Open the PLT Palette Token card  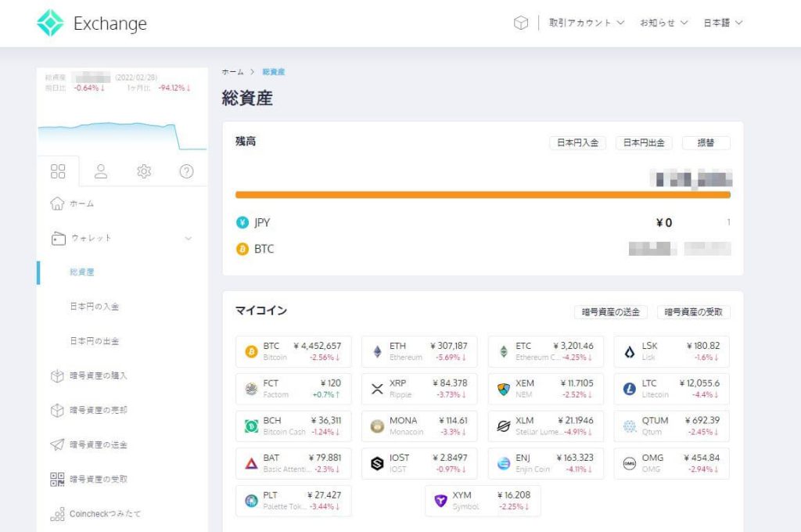[x=294, y=501]
